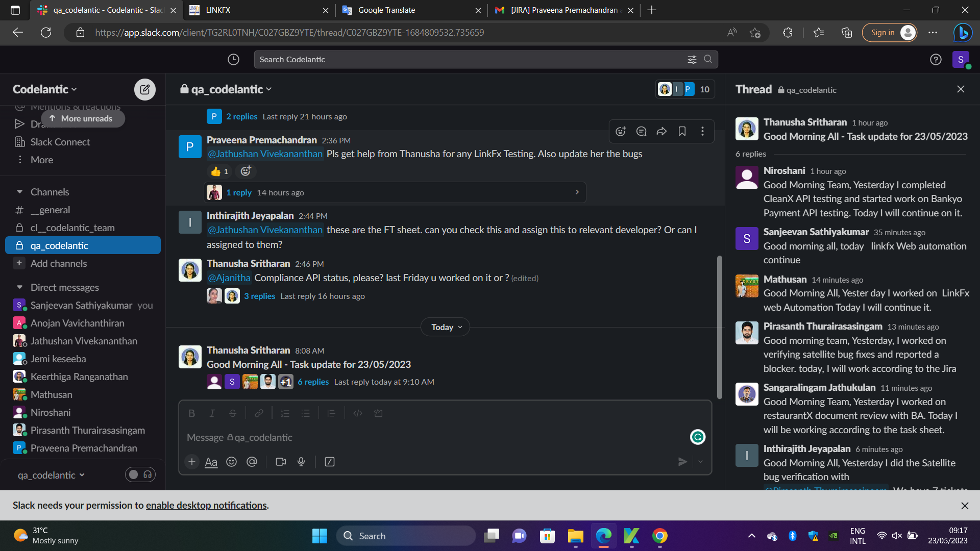Switch to the JIRA Praveena Premachandran Gmail tab
The image size is (980, 551).
point(563,10)
